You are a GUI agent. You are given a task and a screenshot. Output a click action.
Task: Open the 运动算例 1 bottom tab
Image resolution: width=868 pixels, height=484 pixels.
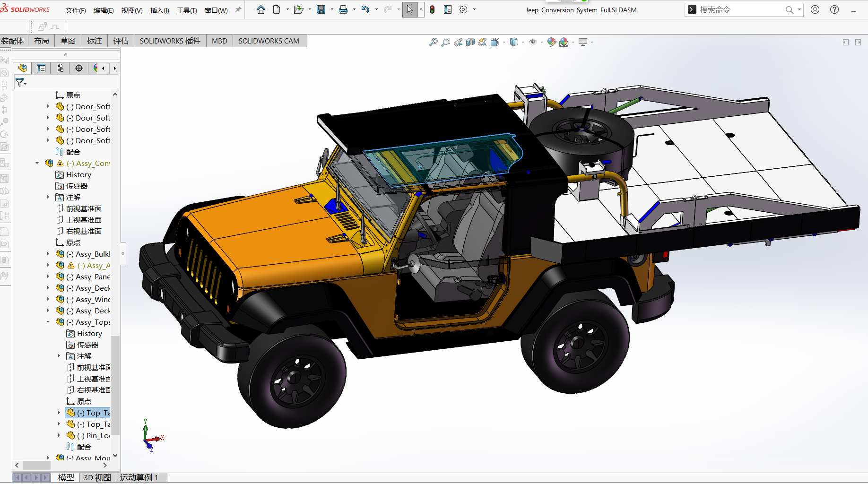(139, 477)
